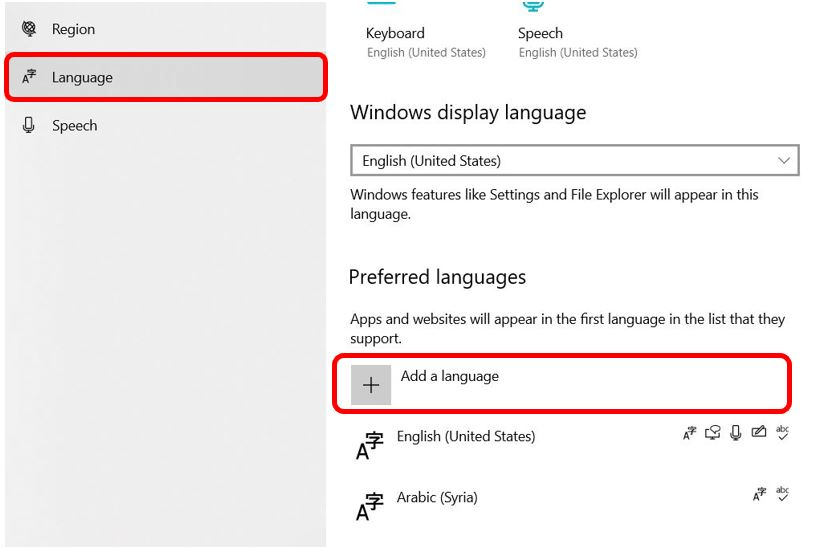Click the Add a language button
826x547 pixels.
coord(562,384)
